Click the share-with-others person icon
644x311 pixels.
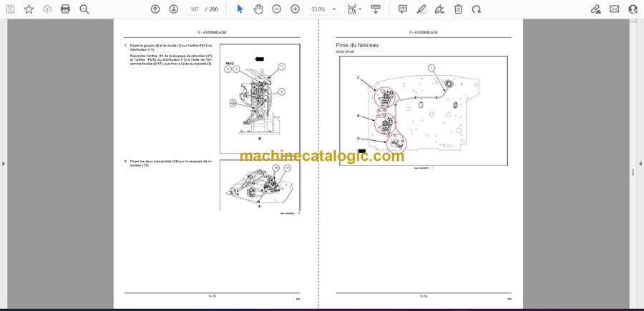tap(633, 9)
